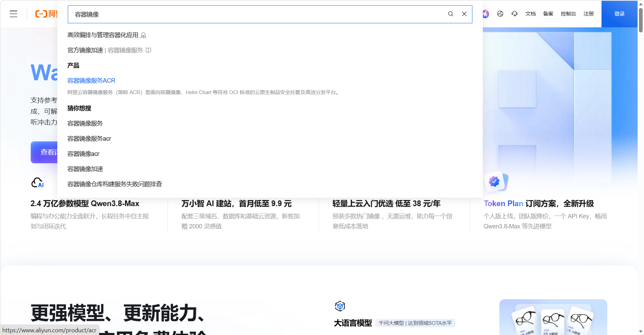The image size is (644, 335).
Task: Click the badge icon above Token Plan
Action: coord(496,182)
